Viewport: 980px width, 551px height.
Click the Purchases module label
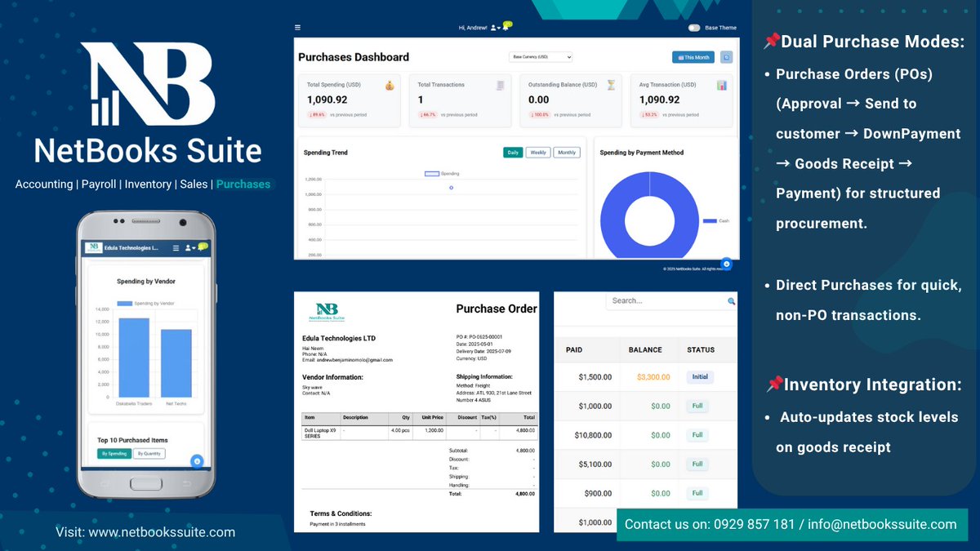pyautogui.click(x=243, y=184)
